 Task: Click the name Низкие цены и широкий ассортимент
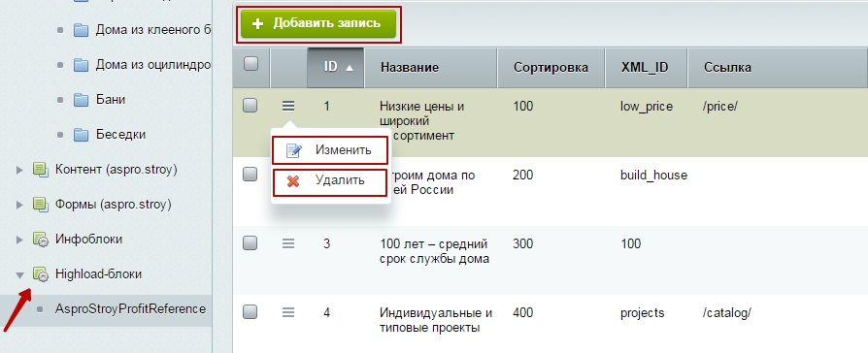pos(421,120)
